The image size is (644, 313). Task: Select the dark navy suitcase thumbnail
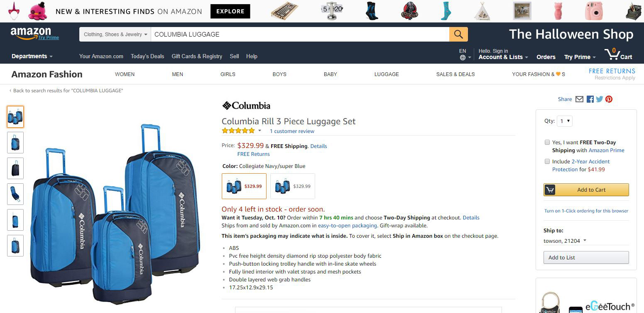[x=15, y=168]
